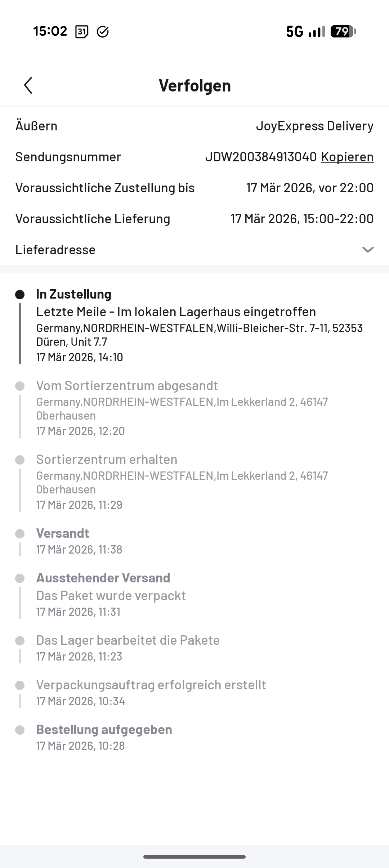Tap the checkmark circle status icon
Viewport: 389px width, 868px height.
point(103,32)
